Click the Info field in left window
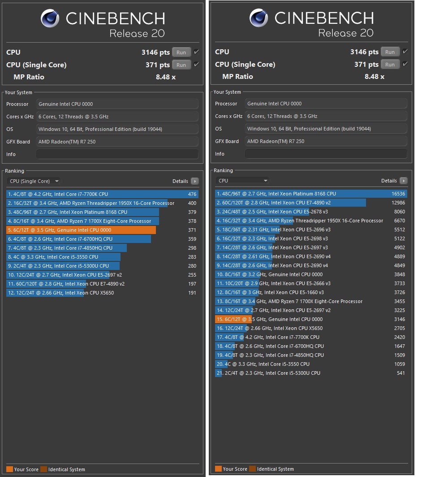 pyautogui.click(x=117, y=154)
